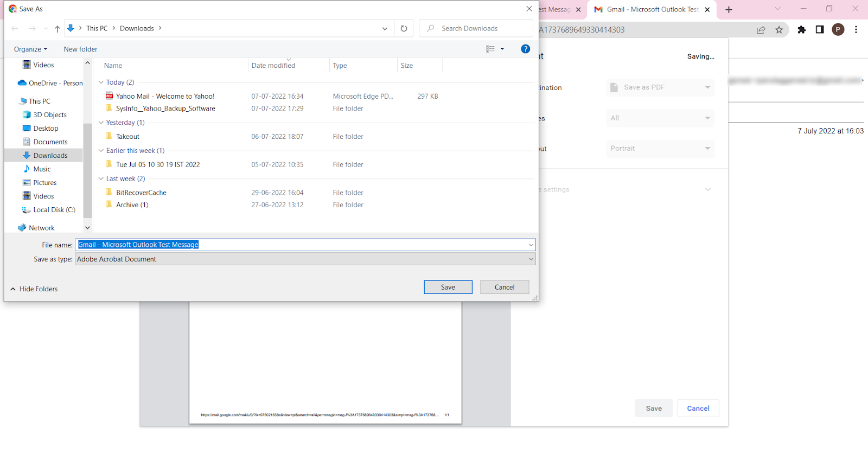Screen dimensions: 868x466
Task: Select the Takeout folder
Action: 127,137
